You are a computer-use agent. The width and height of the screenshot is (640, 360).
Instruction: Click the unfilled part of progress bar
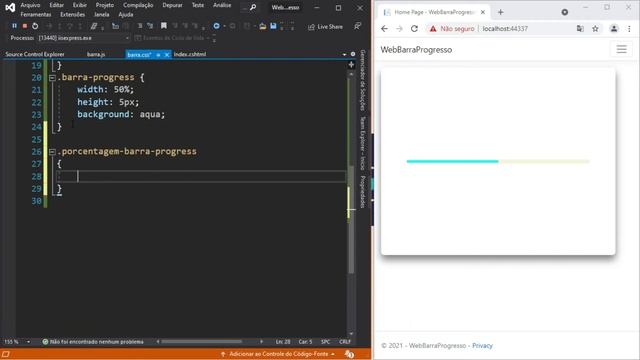pos(544,161)
